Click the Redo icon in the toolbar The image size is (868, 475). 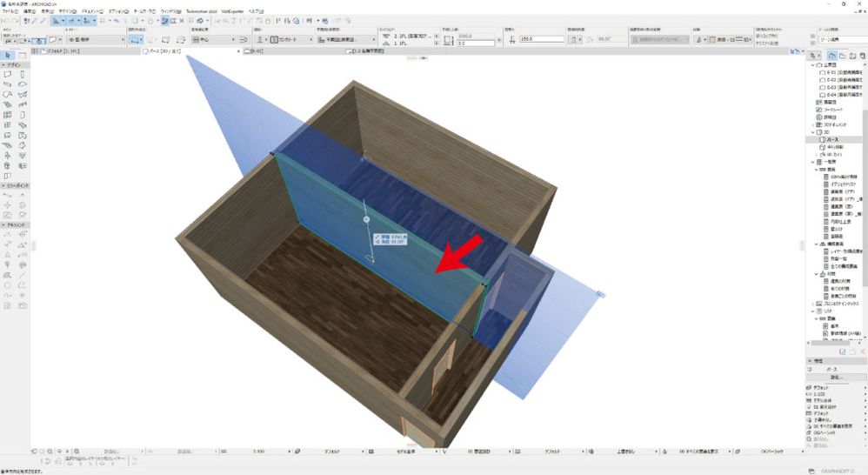coord(15,21)
